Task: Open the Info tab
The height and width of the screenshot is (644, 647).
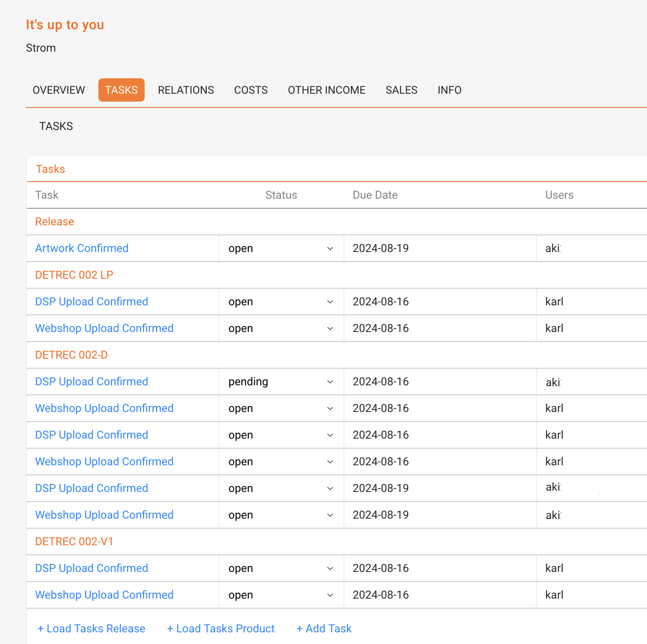Action: pyautogui.click(x=449, y=90)
